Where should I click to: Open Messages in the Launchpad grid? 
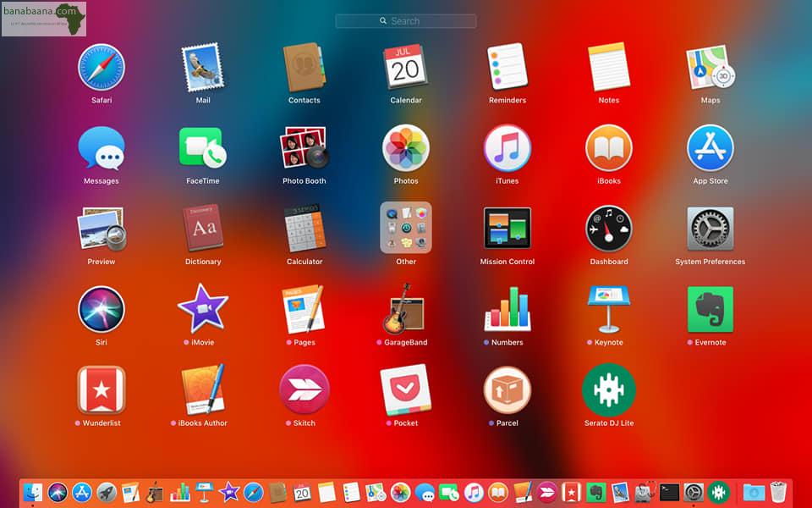(101, 148)
